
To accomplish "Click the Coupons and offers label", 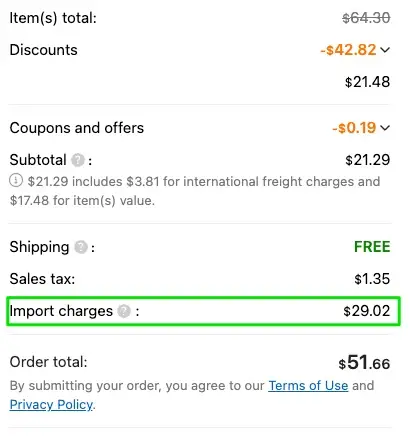I will pyautogui.click(x=77, y=128).
